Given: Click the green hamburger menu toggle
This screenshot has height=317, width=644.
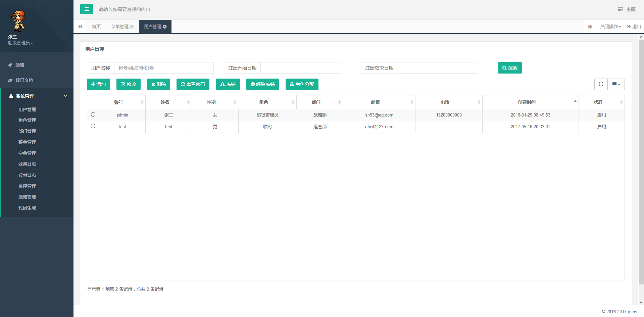Looking at the screenshot, I should click(x=86, y=9).
